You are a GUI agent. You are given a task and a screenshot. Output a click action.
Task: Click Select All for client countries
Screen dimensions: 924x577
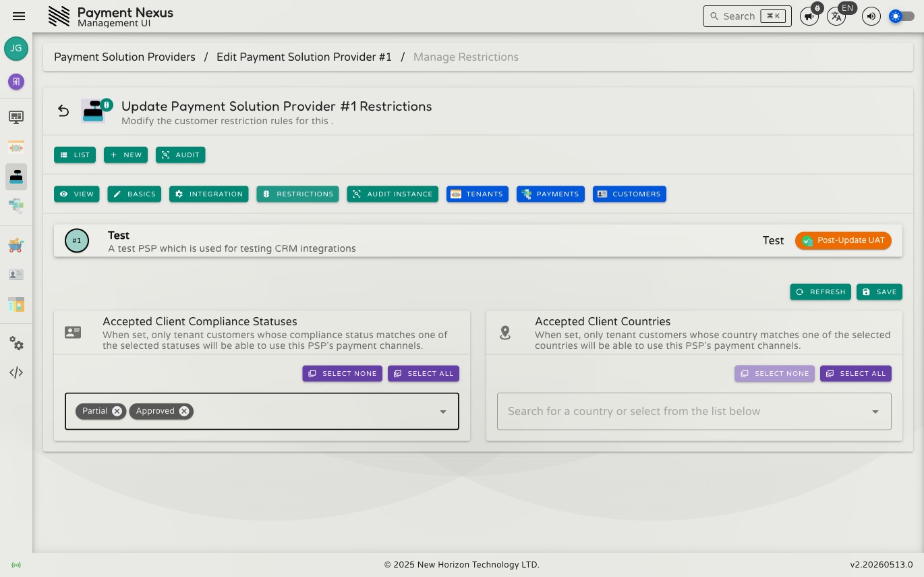(x=856, y=373)
